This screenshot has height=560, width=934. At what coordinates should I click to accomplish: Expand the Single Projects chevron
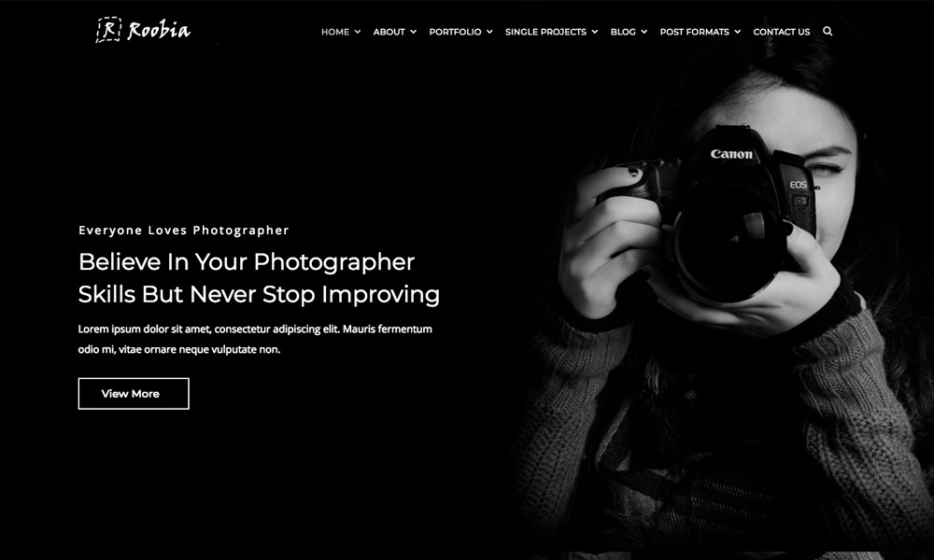[x=594, y=32]
